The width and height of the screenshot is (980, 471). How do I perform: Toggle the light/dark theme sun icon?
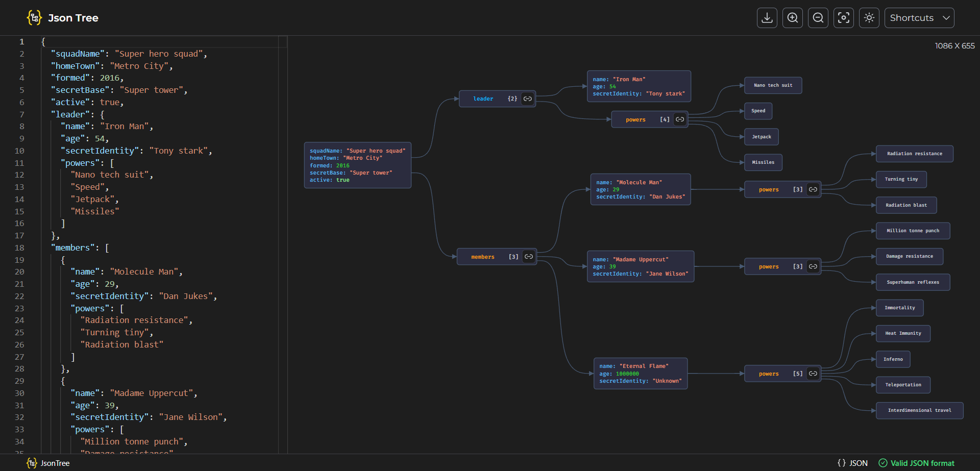(869, 18)
